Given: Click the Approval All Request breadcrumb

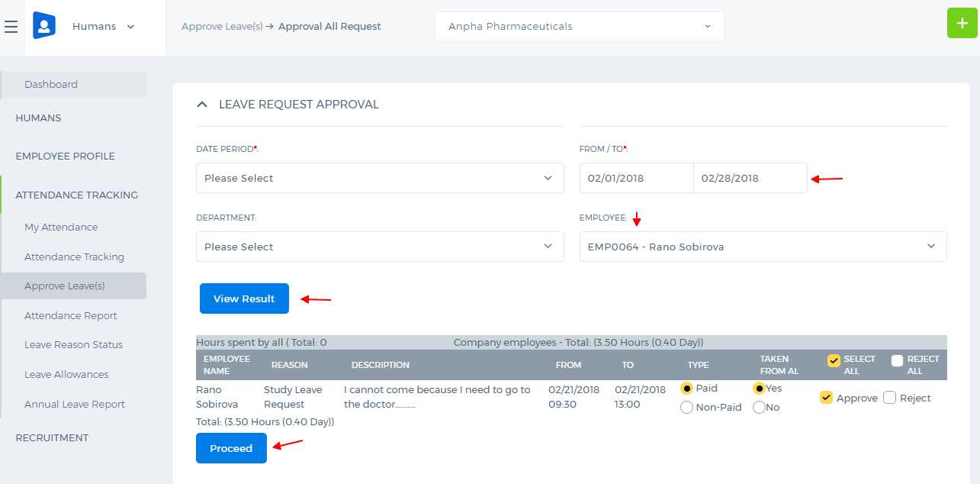Looking at the screenshot, I should pyautogui.click(x=329, y=27).
